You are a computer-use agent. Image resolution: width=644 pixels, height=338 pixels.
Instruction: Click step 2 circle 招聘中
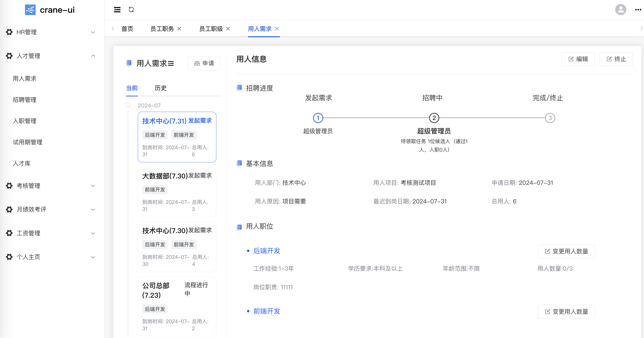[434, 118]
